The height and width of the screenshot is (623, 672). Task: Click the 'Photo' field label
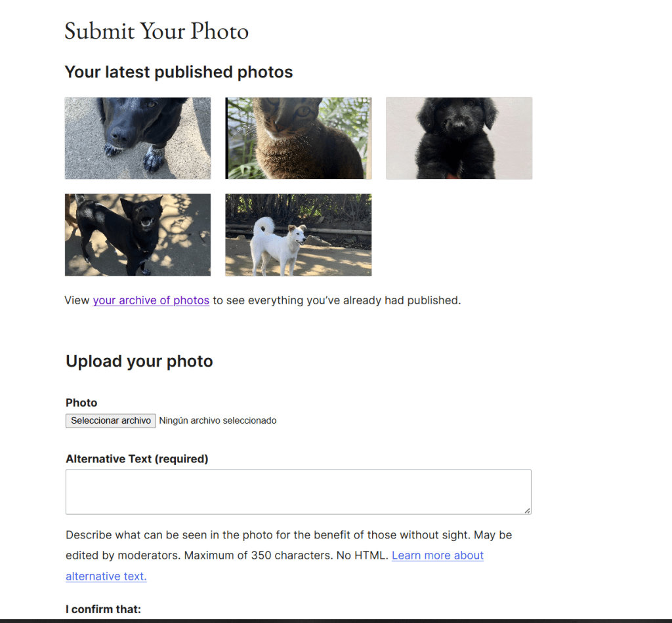coord(81,403)
